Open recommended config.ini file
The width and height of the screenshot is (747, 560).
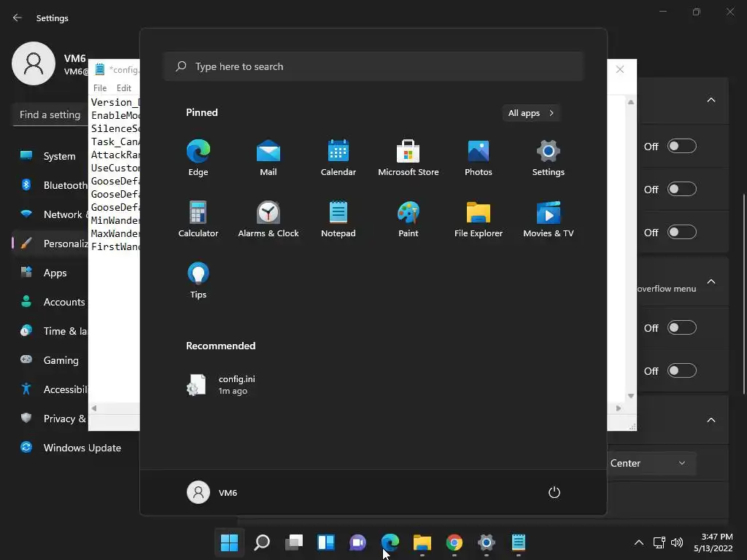click(222, 385)
